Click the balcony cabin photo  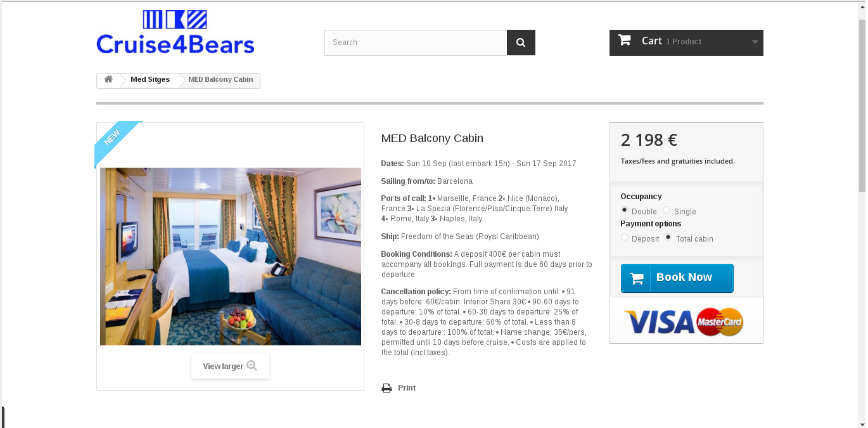[x=231, y=256]
